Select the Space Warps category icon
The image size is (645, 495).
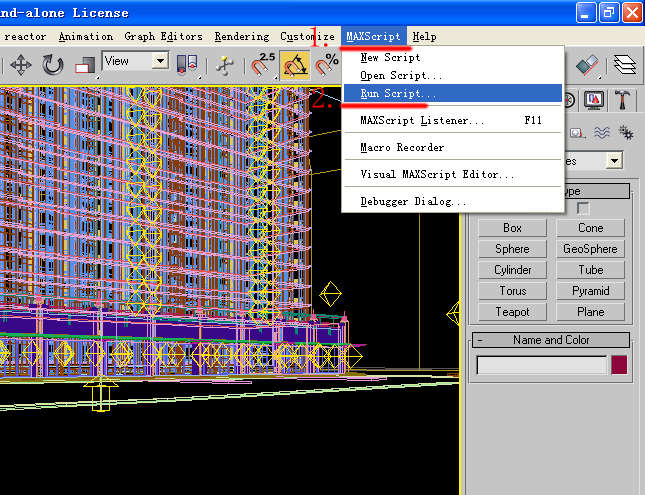pos(603,132)
